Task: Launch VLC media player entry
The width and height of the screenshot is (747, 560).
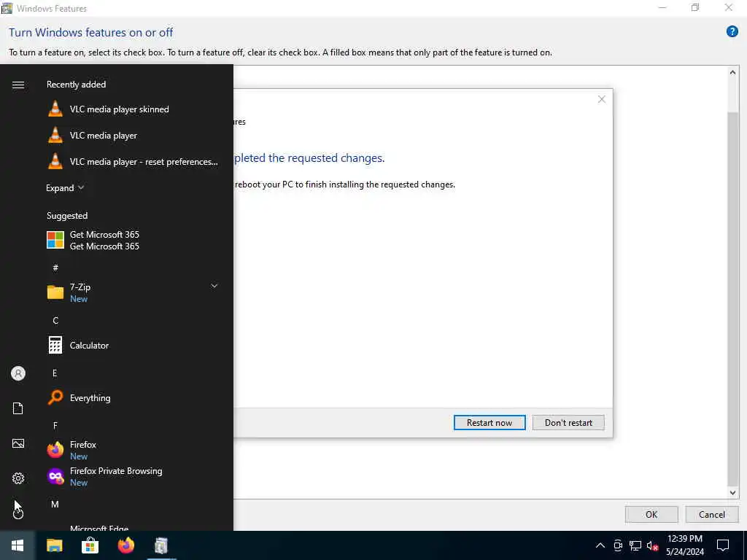Action: click(133, 135)
